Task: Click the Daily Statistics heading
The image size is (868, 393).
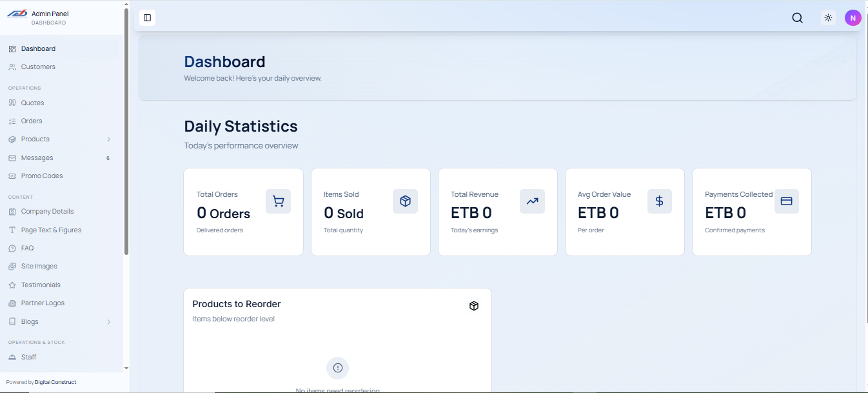Action: coord(241,126)
